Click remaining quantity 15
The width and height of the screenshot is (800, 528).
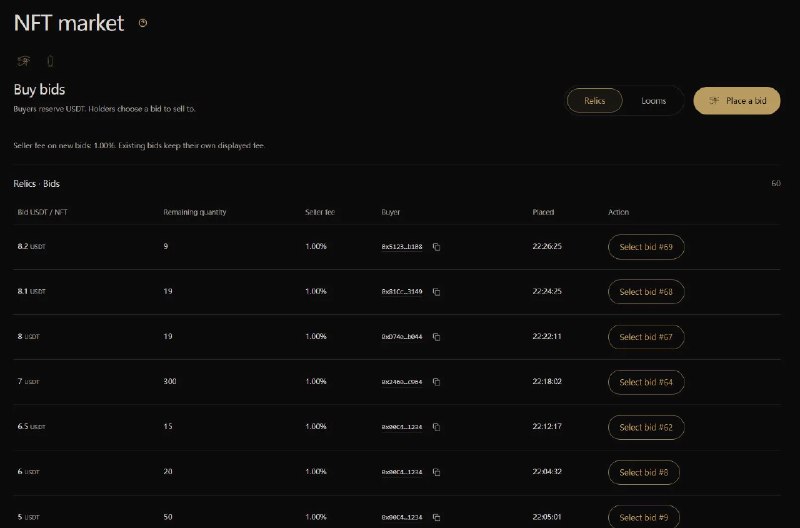click(x=168, y=426)
